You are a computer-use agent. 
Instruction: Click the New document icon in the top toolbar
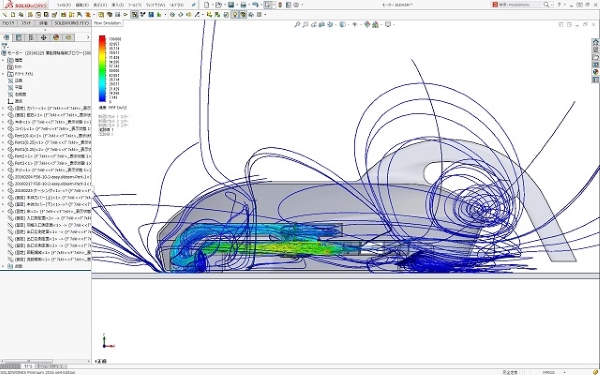coord(207,5)
